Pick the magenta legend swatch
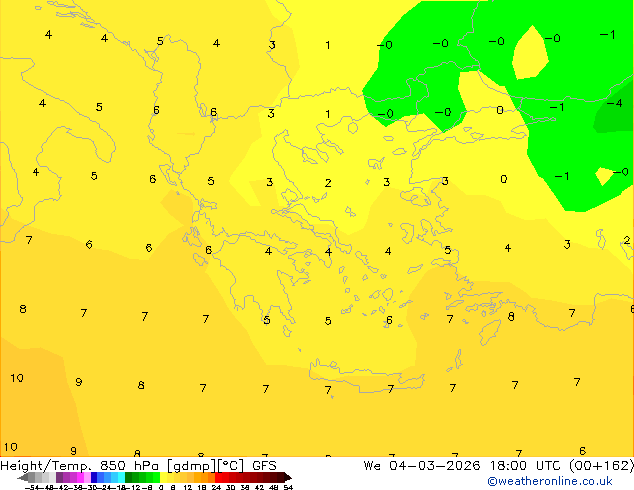The image size is (634, 490). click(x=80, y=477)
